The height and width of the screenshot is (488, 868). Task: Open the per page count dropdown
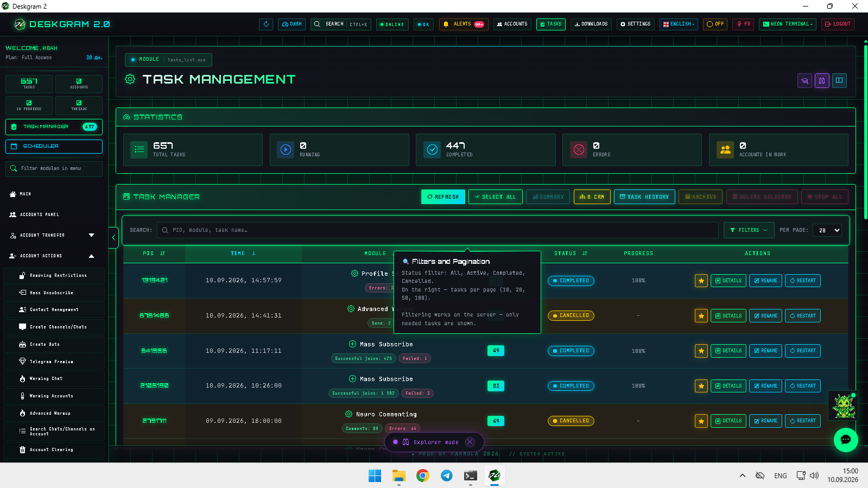[x=828, y=230]
